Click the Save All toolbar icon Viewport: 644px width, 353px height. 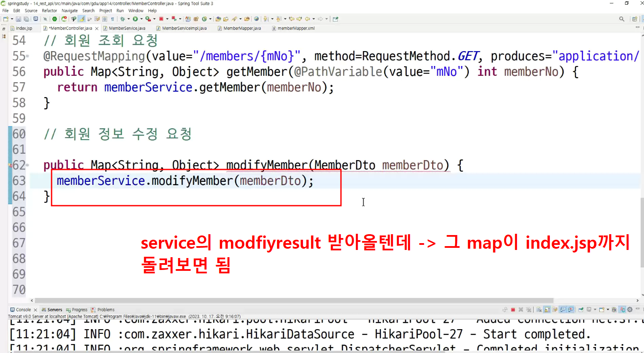(26, 19)
